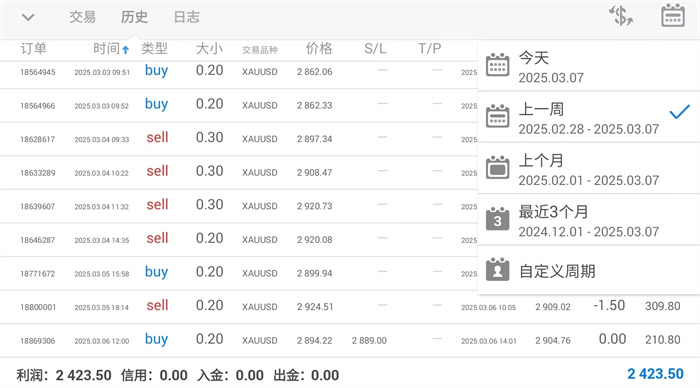
Task: Click the week calendar icon beside 上一周
Action: pyautogui.click(x=497, y=116)
